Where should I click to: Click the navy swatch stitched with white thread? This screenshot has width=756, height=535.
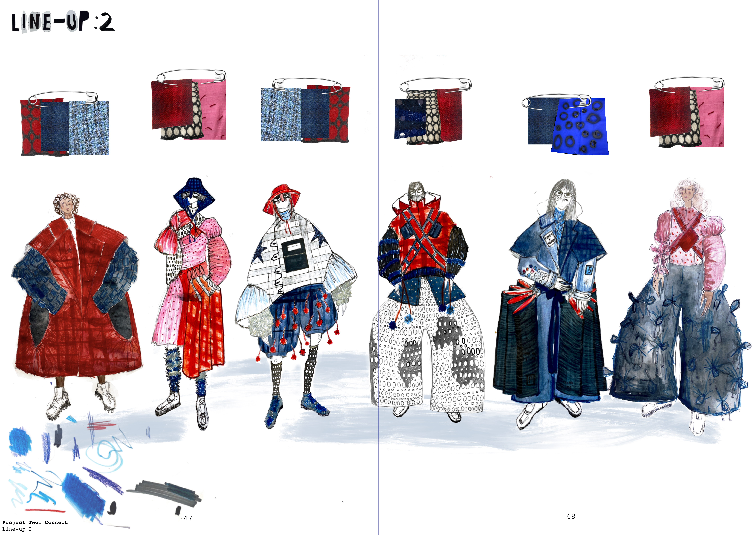tap(411, 119)
